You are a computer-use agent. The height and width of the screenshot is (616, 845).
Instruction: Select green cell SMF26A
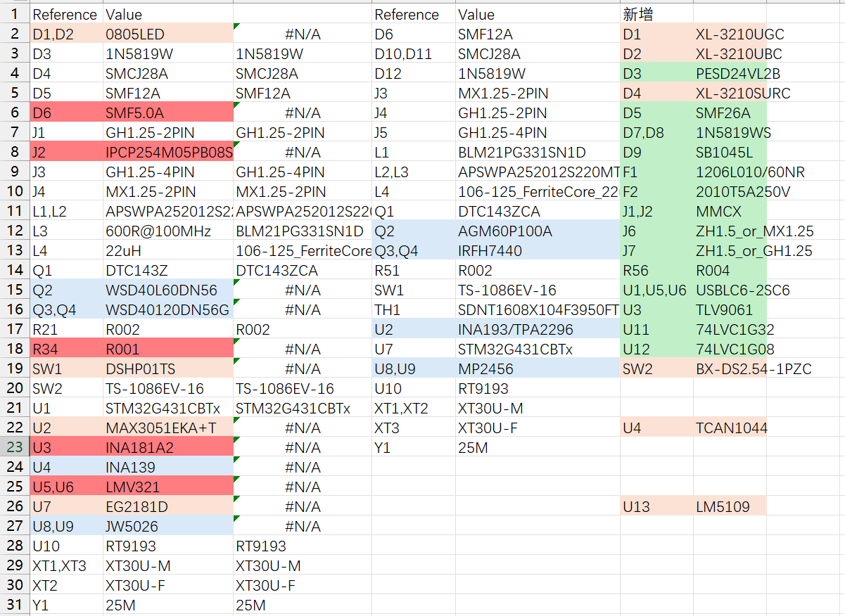[x=730, y=113]
